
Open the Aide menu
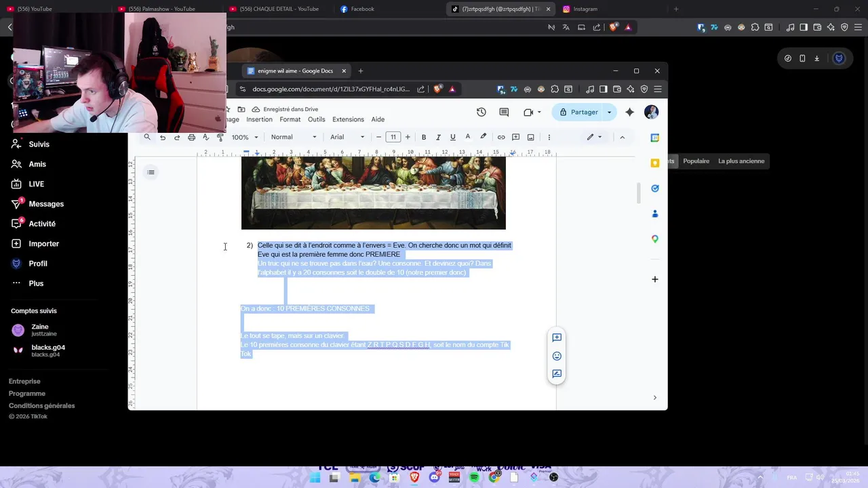point(378,119)
